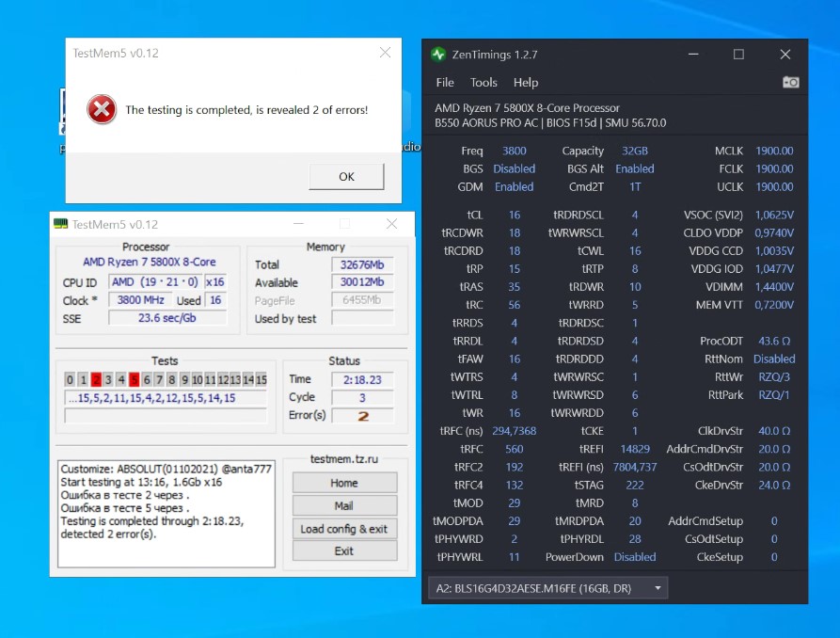Viewport: 840px width, 638px height.
Task: Close the ZenTimings window
Action: 785,55
